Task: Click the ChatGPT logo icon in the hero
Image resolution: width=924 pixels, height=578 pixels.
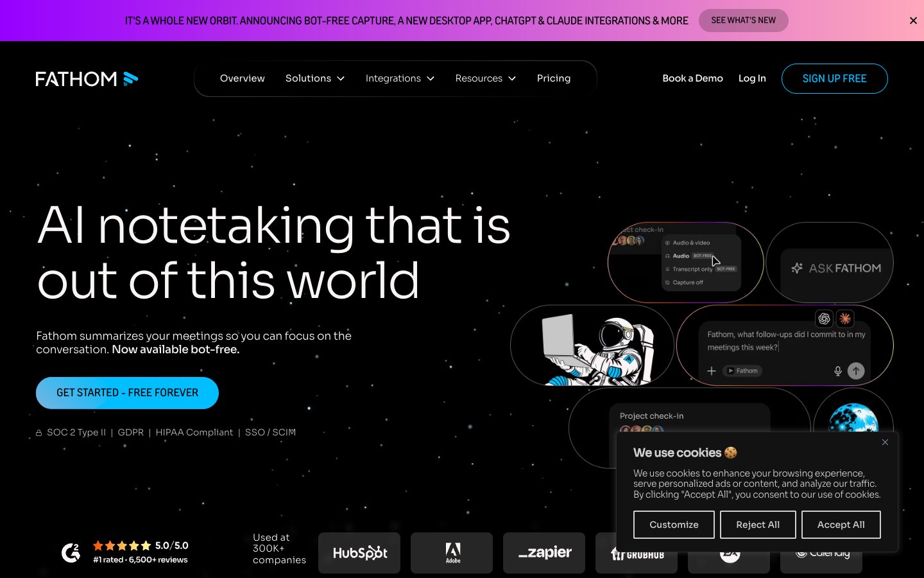Action: [x=824, y=319]
